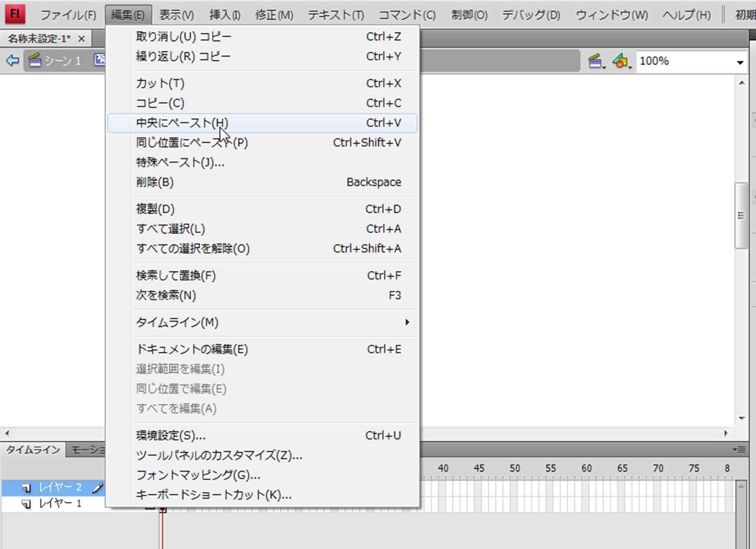Click the Scene 1 clapperboard icon
Image resolution: width=756 pixels, height=549 pixels.
coord(35,61)
